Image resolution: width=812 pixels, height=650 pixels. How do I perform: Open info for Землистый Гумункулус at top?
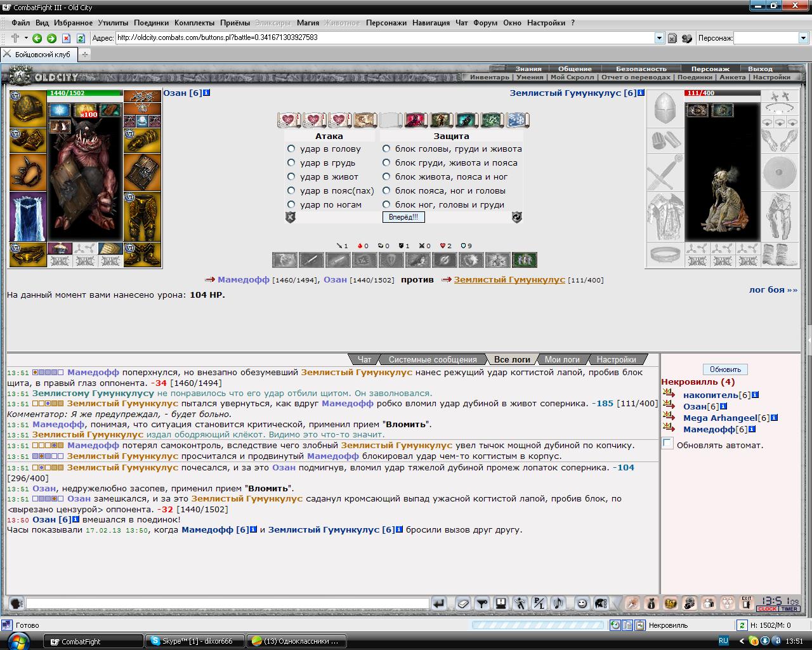[x=641, y=93]
